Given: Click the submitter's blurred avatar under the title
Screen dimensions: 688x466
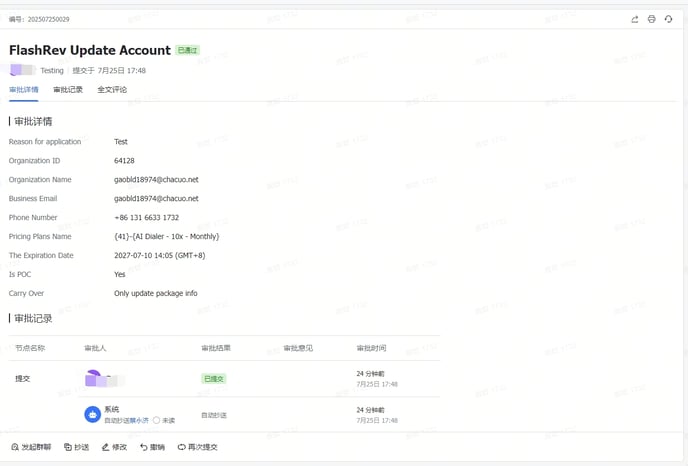Looking at the screenshot, I should [x=22, y=70].
